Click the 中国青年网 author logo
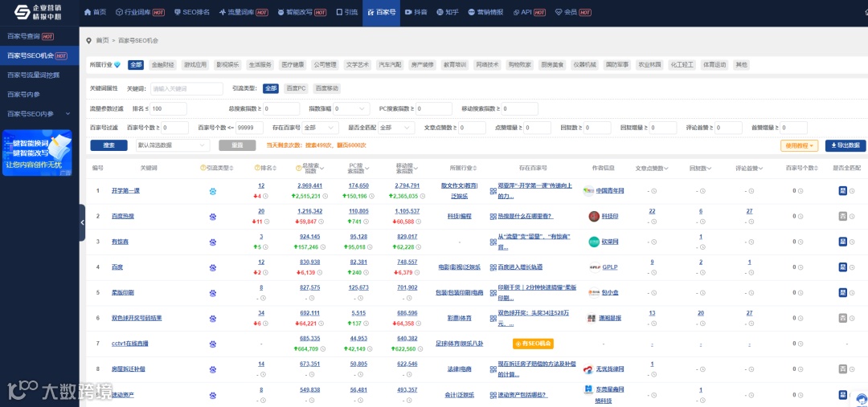 (588, 191)
